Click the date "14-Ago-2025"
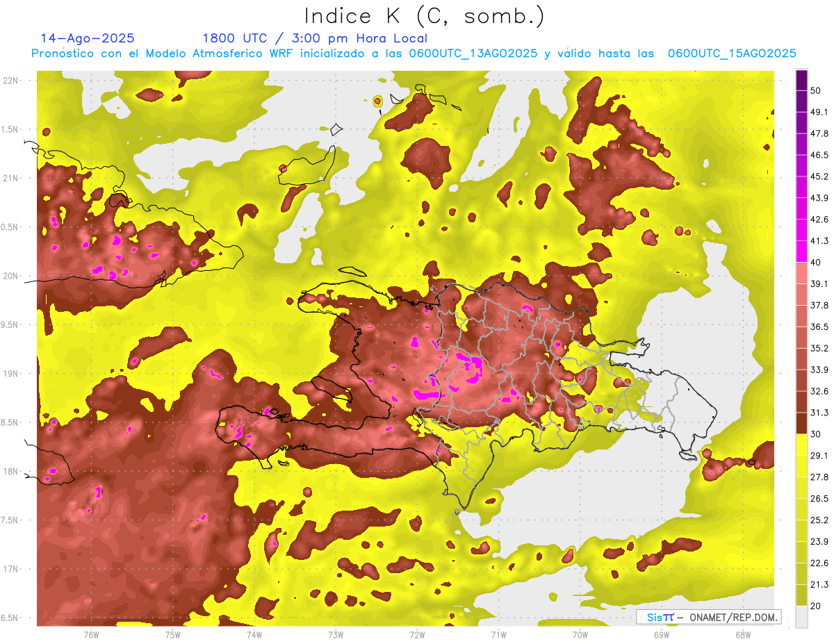The image size is (834, 644). click(88, 38)
